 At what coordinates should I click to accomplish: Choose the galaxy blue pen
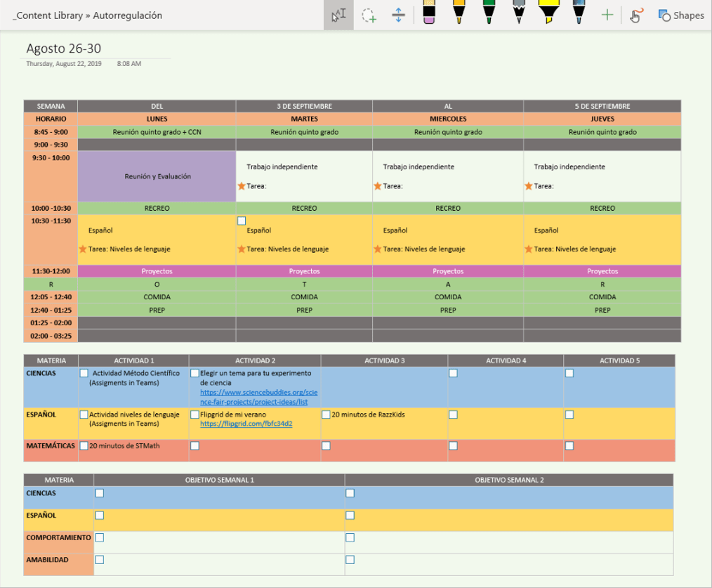578,13
